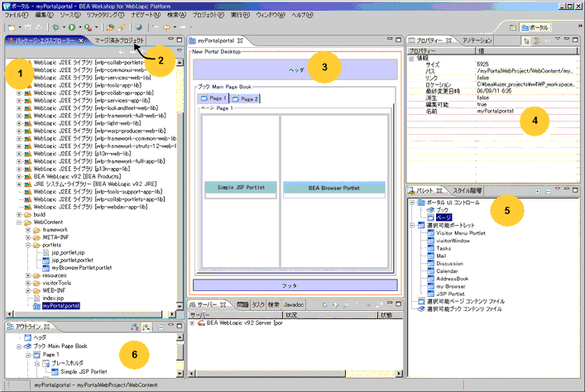
Task: Click the Outline view scroll down arrow
Action: tap(180, 373)
